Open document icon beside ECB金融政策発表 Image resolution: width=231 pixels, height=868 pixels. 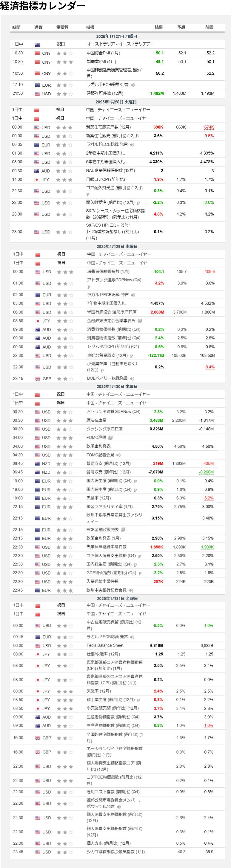pyautogui.click(x=123, y=530)
